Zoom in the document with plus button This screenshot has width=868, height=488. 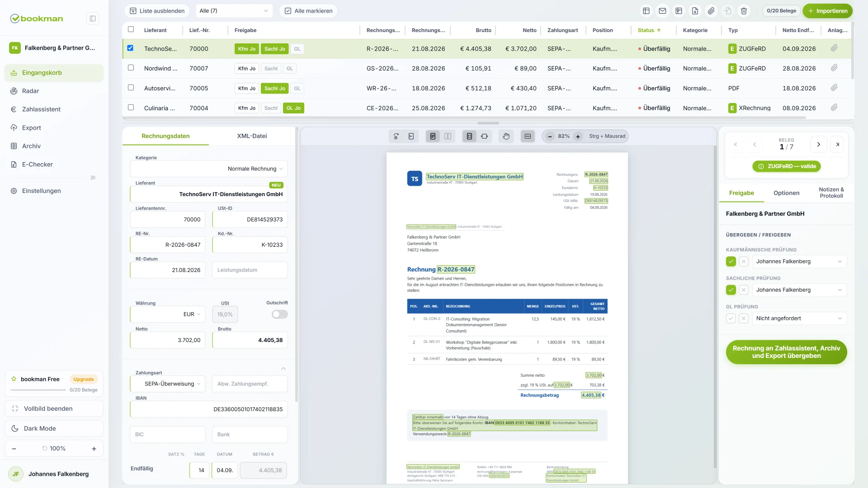578,136
